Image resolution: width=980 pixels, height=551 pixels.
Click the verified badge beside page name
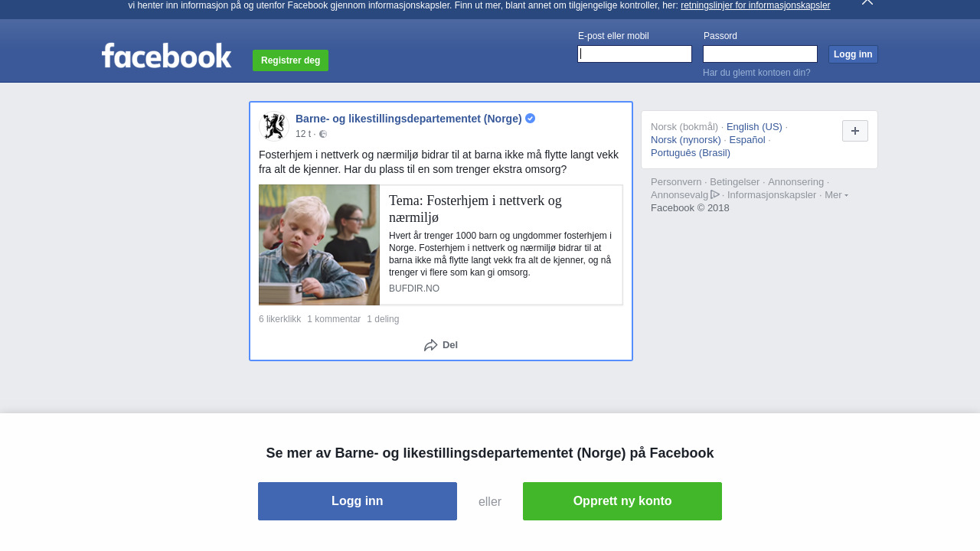(530, 119)
